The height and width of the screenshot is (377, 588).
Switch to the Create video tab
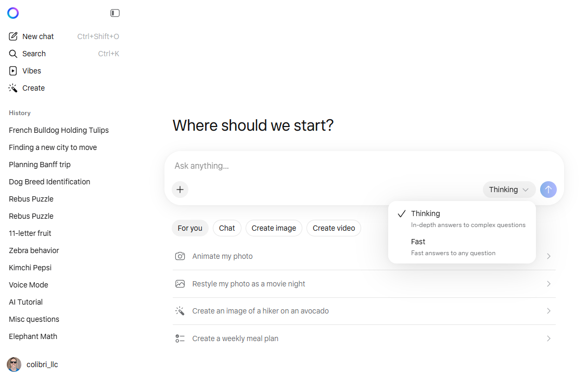(x=334, y=228)
